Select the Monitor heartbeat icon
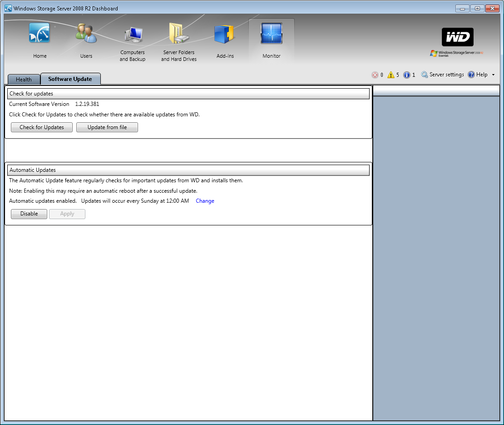Screen dimensions: 504x425 [x=272, y=34]
